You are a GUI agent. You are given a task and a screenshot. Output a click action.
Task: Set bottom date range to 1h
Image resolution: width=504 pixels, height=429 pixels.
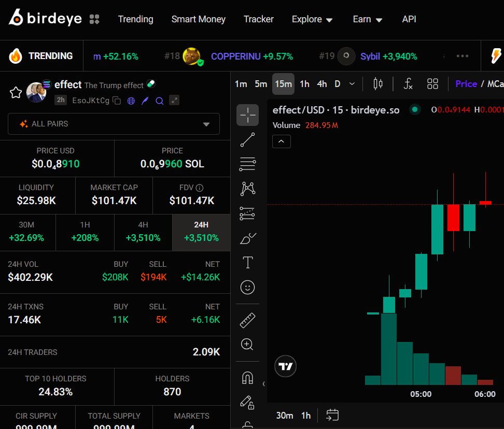pyautogui.click(x=306, y=416)
